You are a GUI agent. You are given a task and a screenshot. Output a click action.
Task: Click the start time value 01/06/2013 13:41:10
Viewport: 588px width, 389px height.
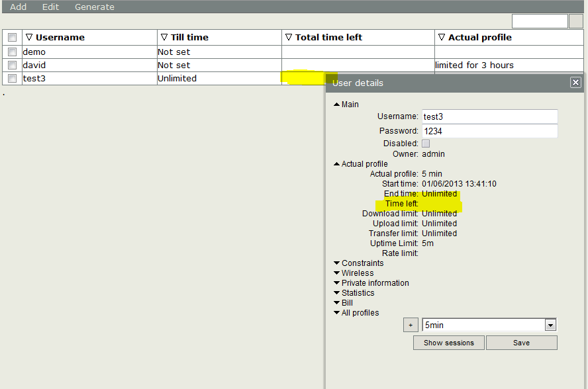point(459,184)
